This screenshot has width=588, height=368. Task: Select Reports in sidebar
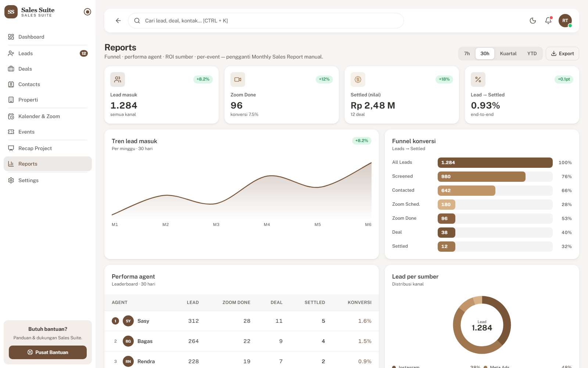[x=48, y=164]
